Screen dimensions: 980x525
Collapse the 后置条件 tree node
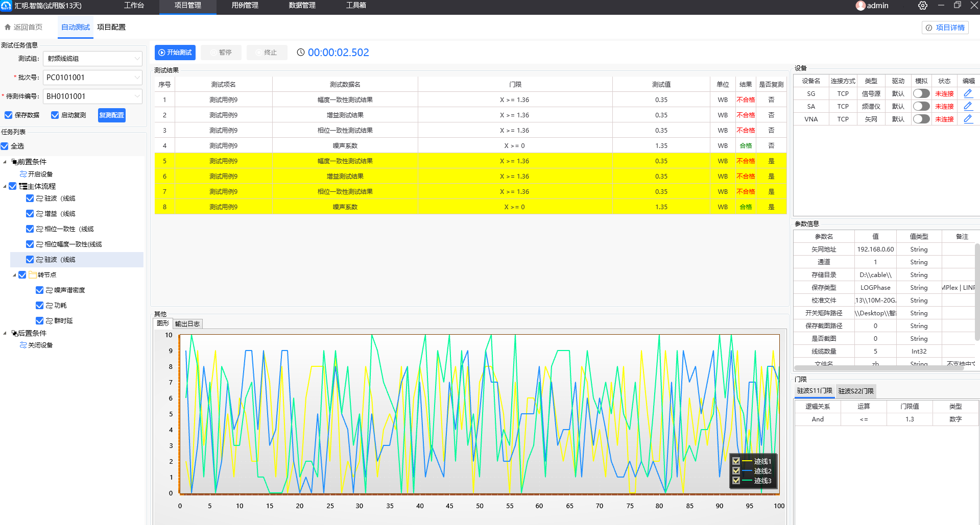(5, 333)
